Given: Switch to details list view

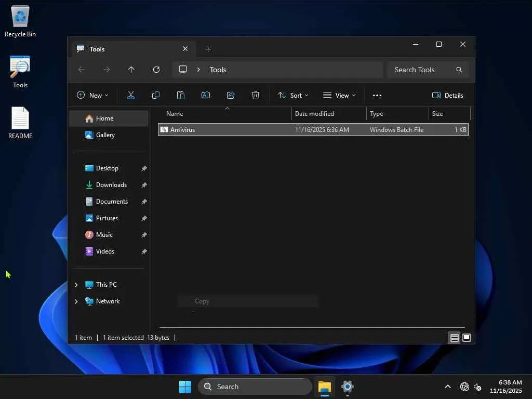Looking at the screenshot, I should 454,338.
